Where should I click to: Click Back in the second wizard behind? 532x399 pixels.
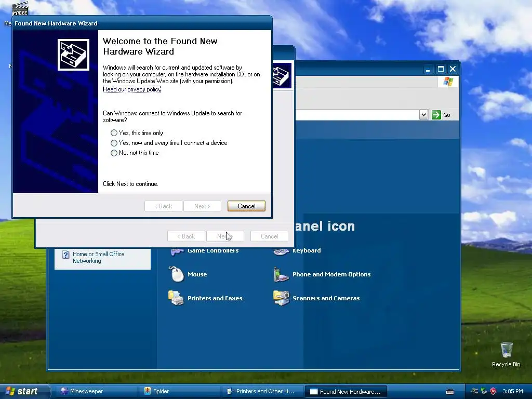(x=186, y=236)
